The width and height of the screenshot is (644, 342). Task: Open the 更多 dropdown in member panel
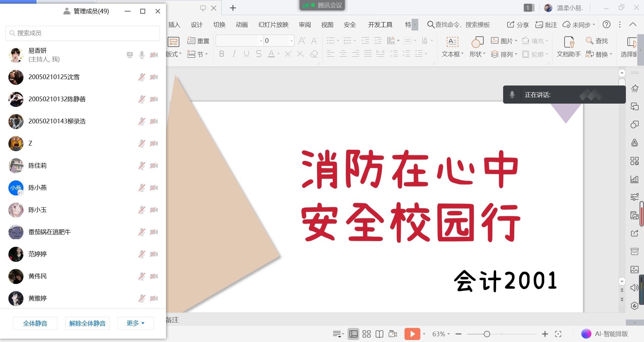coord(136,323)
